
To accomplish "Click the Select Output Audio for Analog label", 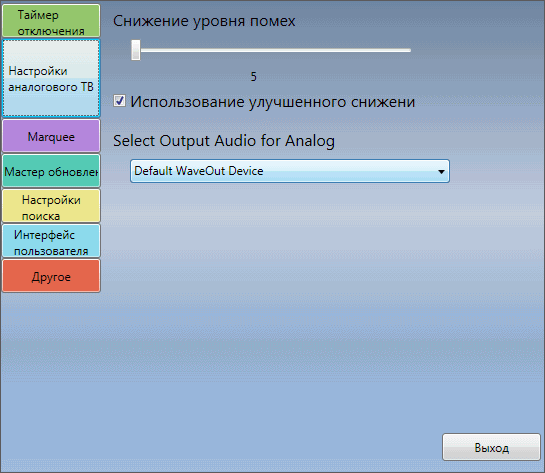I will click(x=224, y=141).
